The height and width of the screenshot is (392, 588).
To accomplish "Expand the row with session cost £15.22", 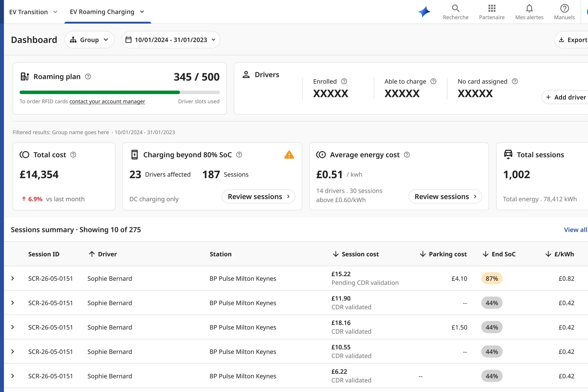I will 13,278.
